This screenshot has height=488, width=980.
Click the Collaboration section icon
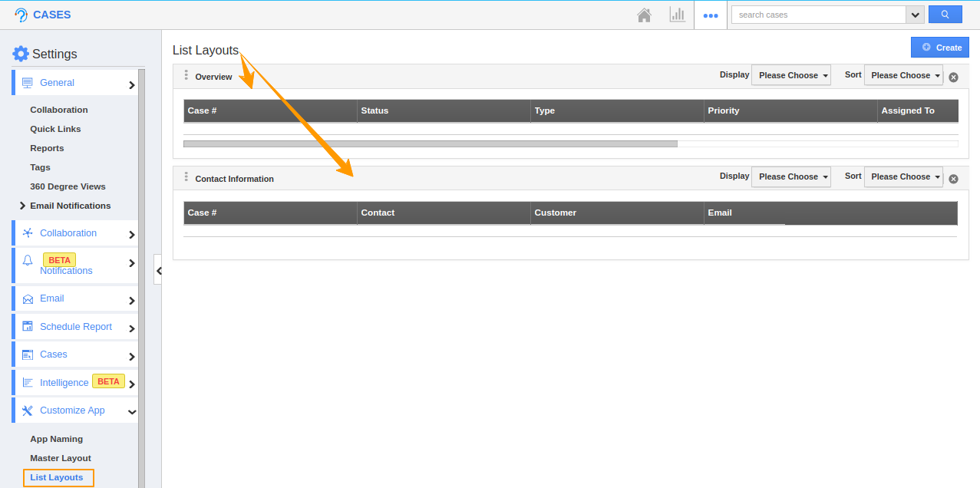pyautogui.click(x=28, y=233)
